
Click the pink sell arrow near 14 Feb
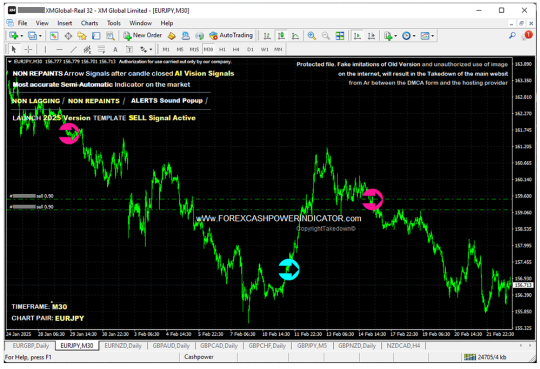pyautogui.click(x=373, y=199)
